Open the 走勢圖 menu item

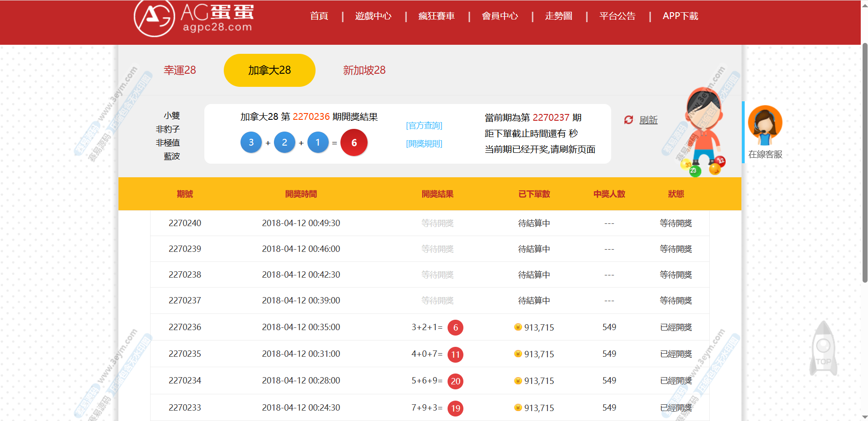click(558, 16)
